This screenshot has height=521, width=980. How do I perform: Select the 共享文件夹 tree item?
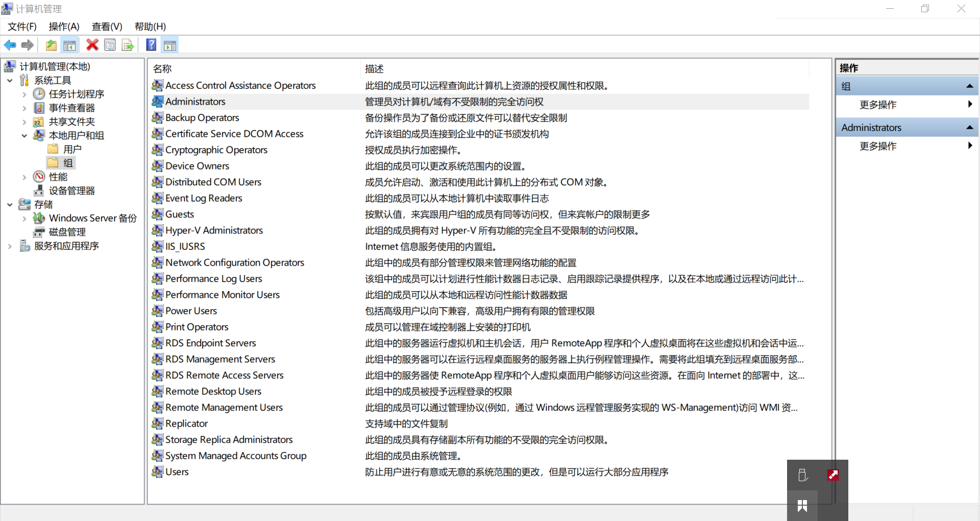pyautogui.click(x=72, y=122)
